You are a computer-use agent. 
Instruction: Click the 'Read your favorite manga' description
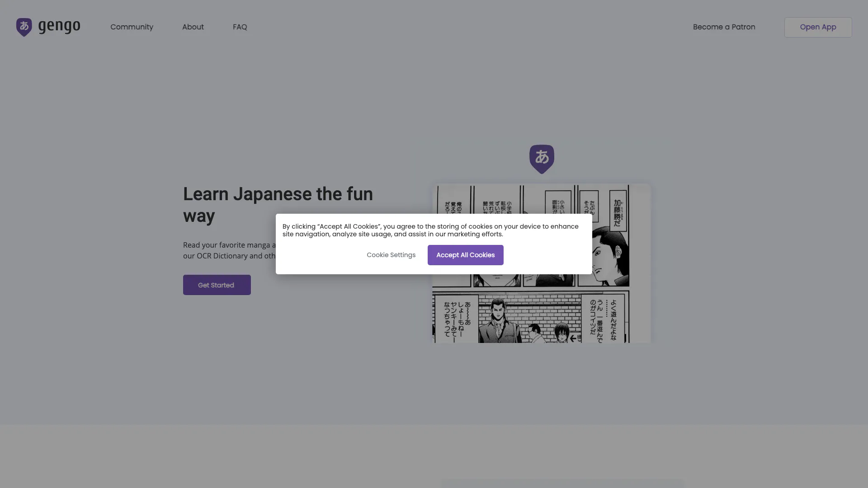(229, 250)
